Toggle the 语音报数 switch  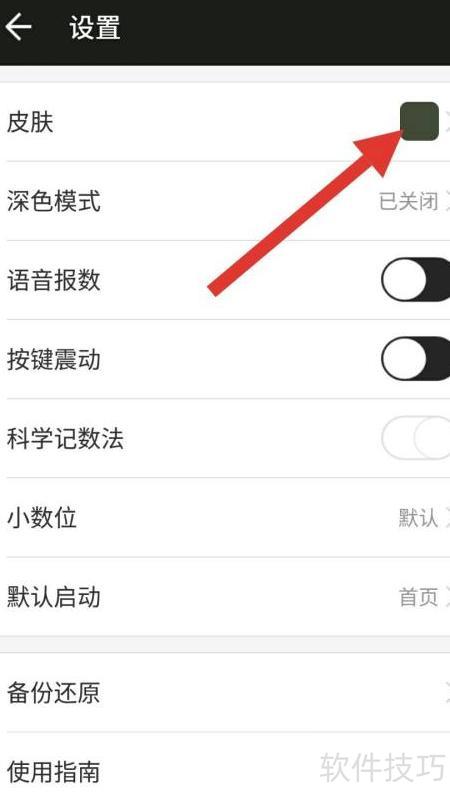[415, 279]
